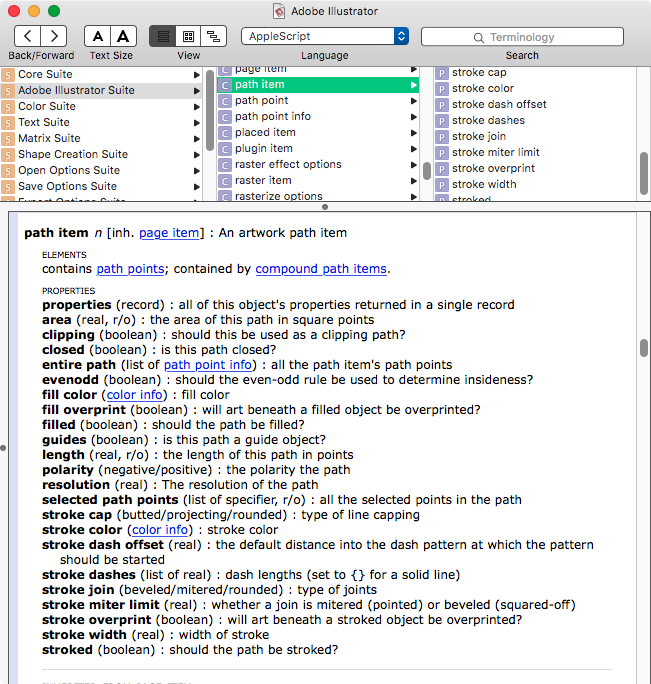This screenshot has width=651, height=684.
Task: Click the S icon beside Color Suite
Action: tap(8, 107)
